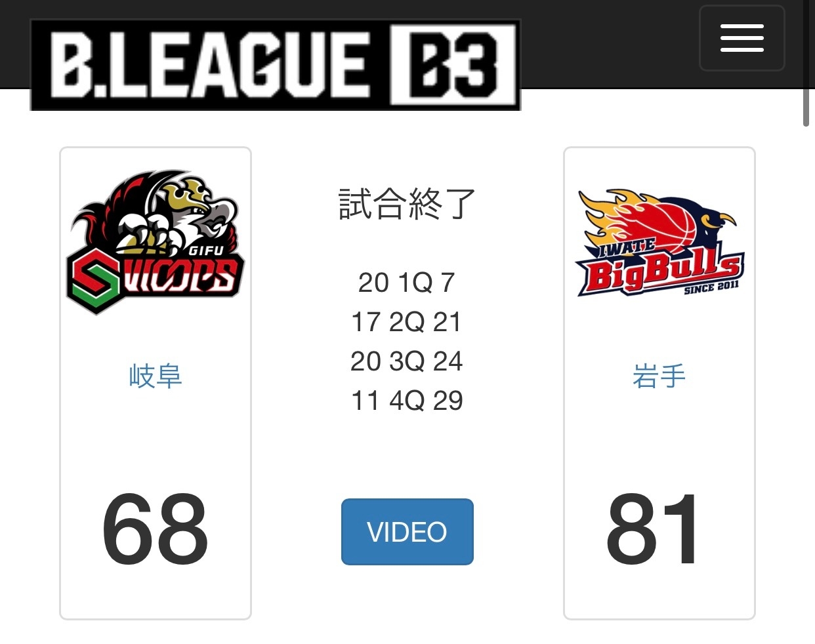Select the 4Q score line
Viewport: 815px width, 644px height.
pos(407,401)
